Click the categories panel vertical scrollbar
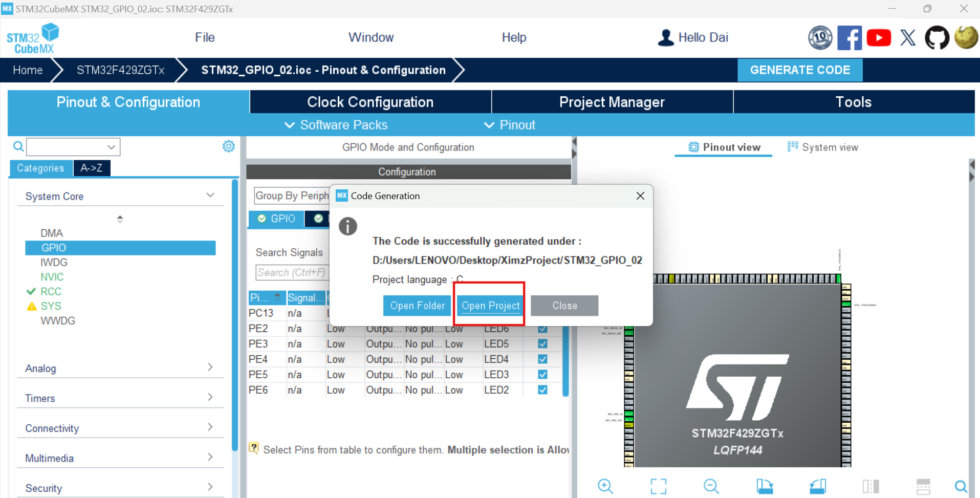Image resolution: width=980 pixels, height=498 pixels. click(235, 315)
